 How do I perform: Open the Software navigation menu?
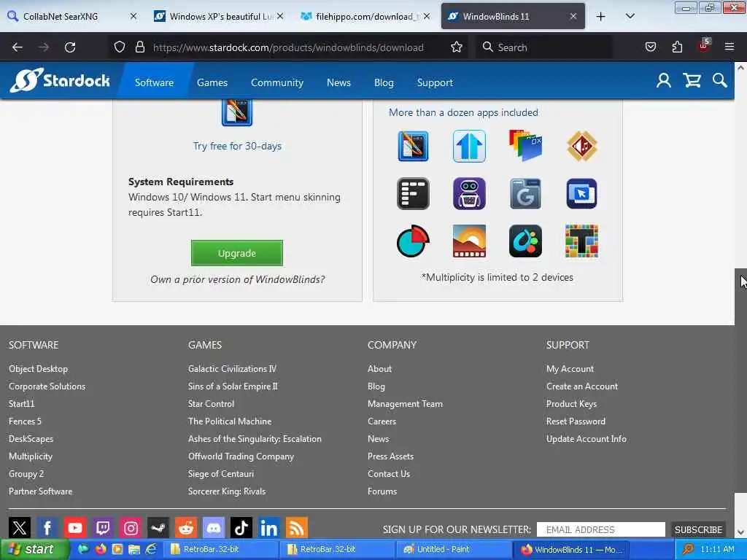click(x=154, y=82)
